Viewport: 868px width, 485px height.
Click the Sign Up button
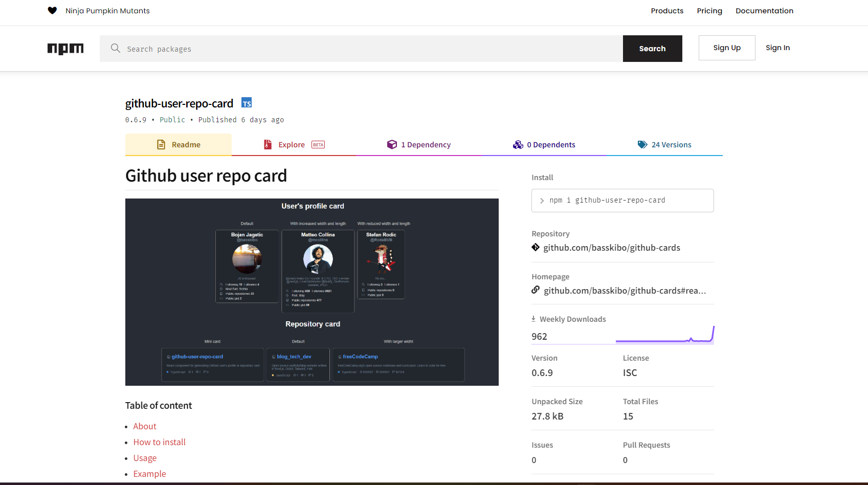(x=727, y=48)
